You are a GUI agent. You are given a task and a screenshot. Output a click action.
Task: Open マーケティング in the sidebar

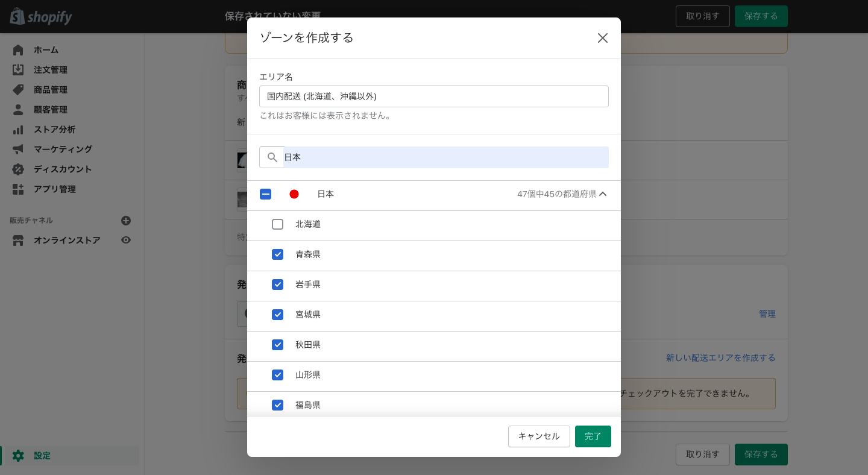63,149
